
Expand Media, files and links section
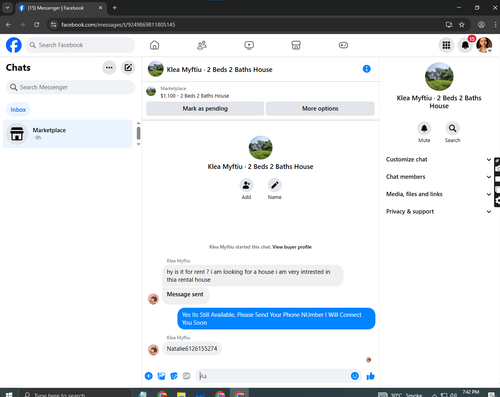pos(439,194)
